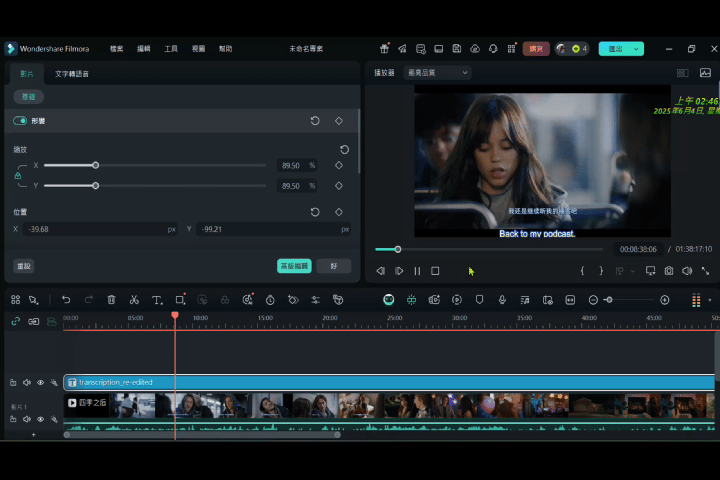This screenshot has width=720, height=480.
Task: Click the green AI assistant face icon
Action: [388, 300]
